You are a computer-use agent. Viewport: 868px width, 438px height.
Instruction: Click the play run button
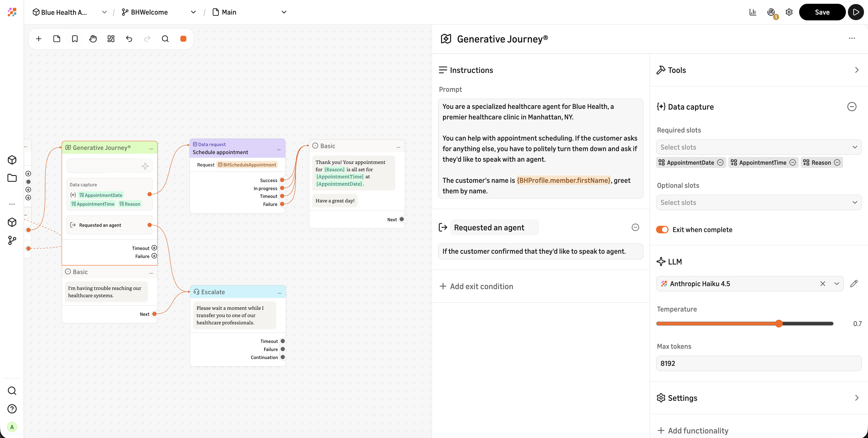(x=855, y=12)
